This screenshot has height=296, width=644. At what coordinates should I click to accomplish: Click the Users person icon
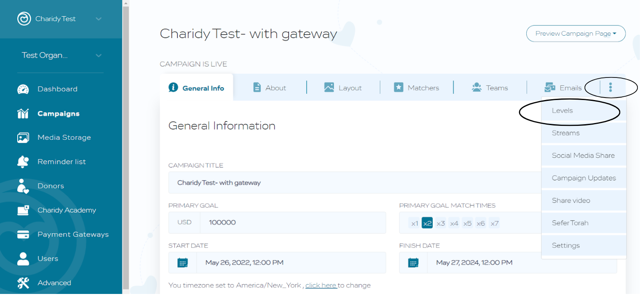tap(23, 259)
